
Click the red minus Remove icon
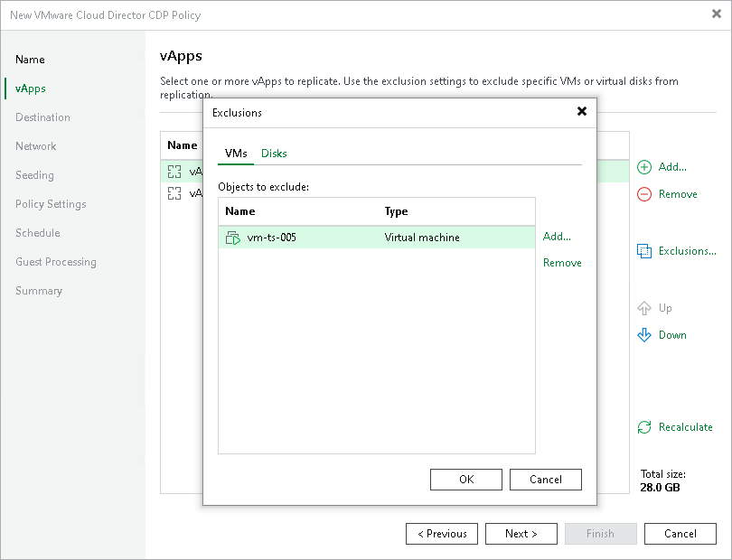[x=644, y=194]
